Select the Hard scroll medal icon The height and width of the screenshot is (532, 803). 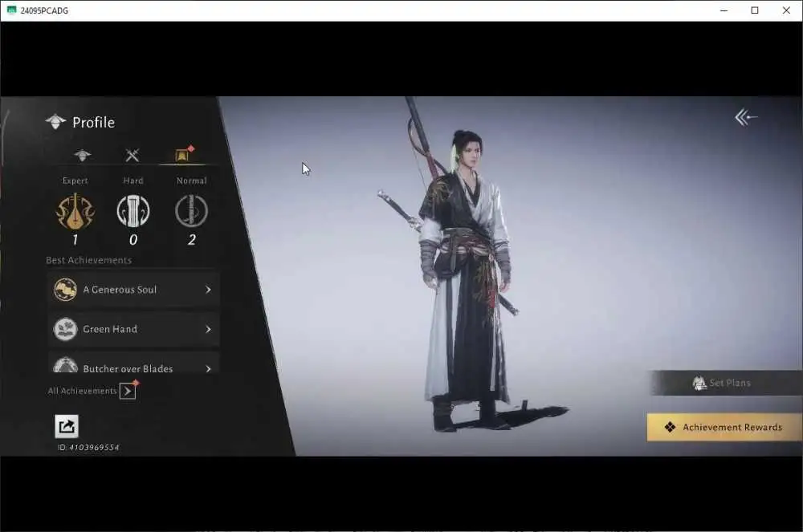133,211
